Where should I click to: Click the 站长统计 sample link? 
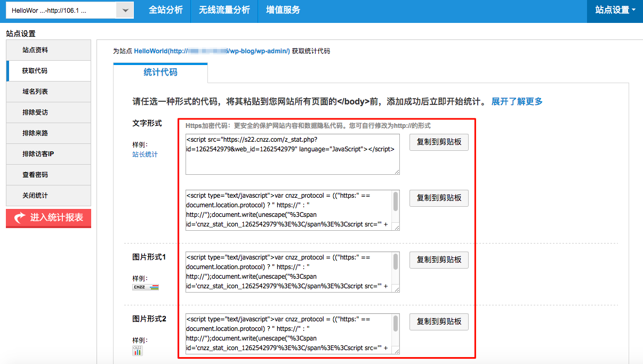click(145, 155)
